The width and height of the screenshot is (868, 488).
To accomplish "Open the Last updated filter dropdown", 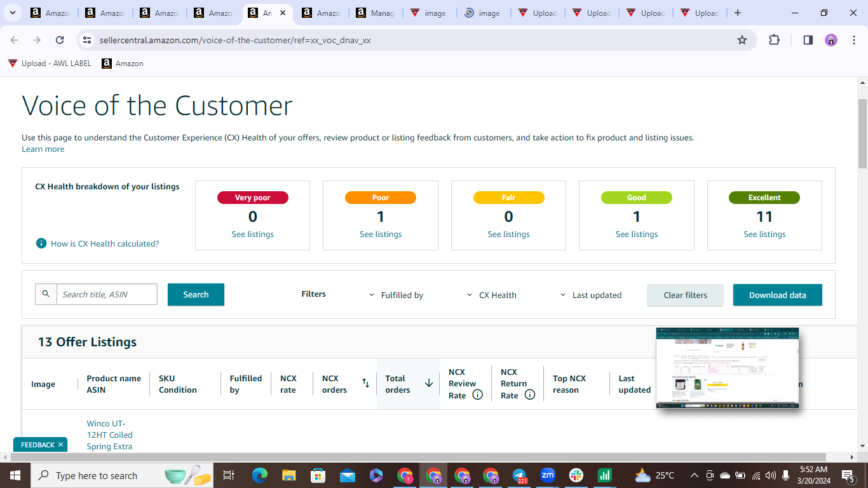I will coord(590,295).
